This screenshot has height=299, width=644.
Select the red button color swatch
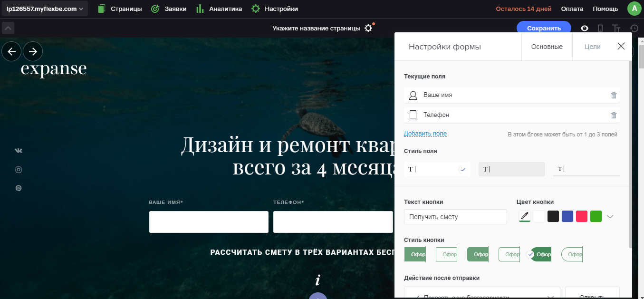(x=581, y=216)
